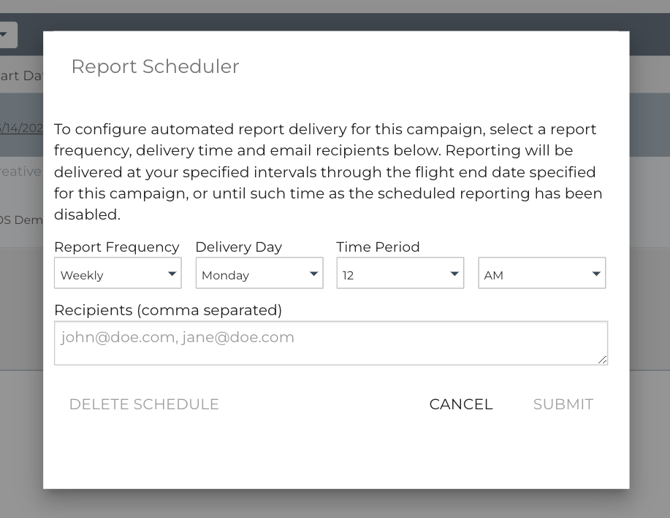The image size is (670, 518).
Task: Click the DELETE SCHEDULE button
Action: [144, 404]
